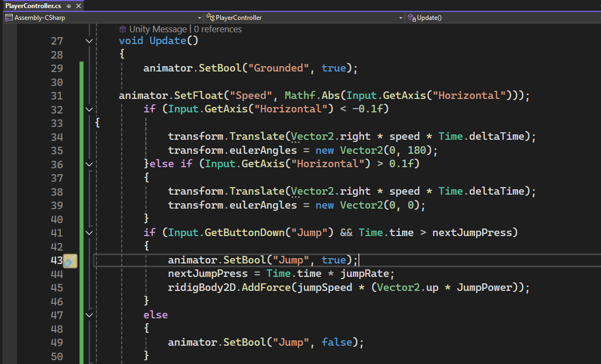Screen dimensions: 601x364
Task: Select the PlayerController.cs document tab
Action: click(x=33, y=6)
